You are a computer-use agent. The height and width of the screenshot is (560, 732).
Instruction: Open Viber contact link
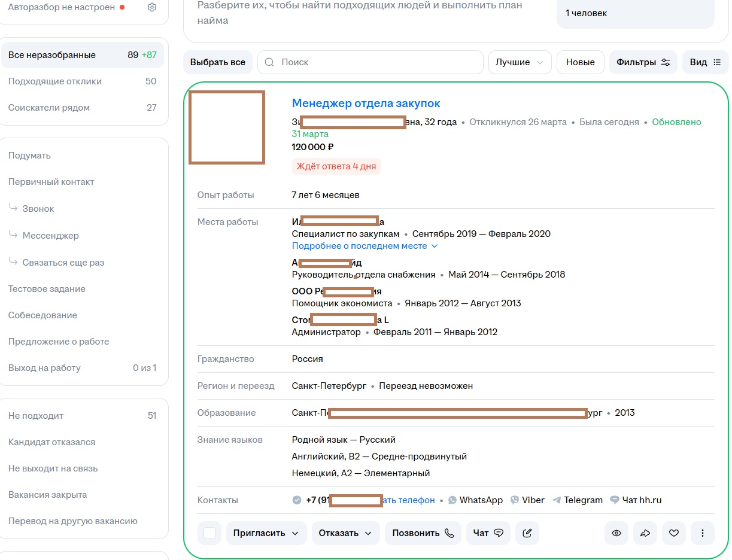tap(527, 500)
